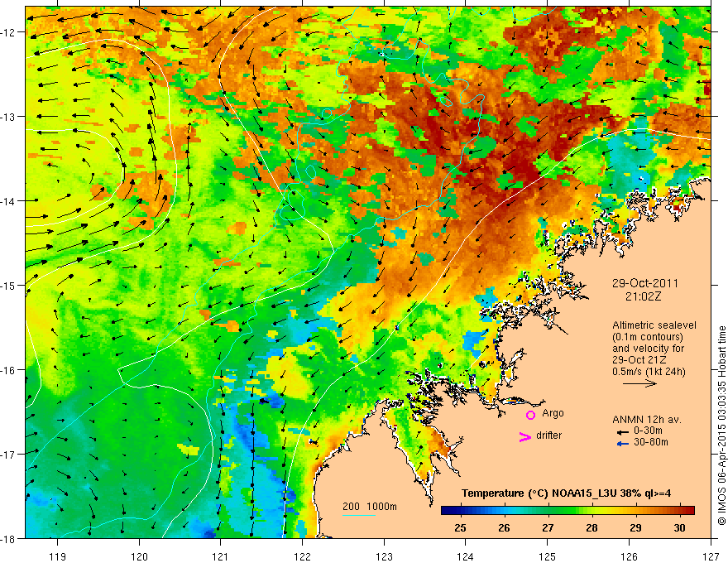Click the '(0.1m contours)' text
The height and width of the screenshot is (563, 728).
[x=648, y=337]
